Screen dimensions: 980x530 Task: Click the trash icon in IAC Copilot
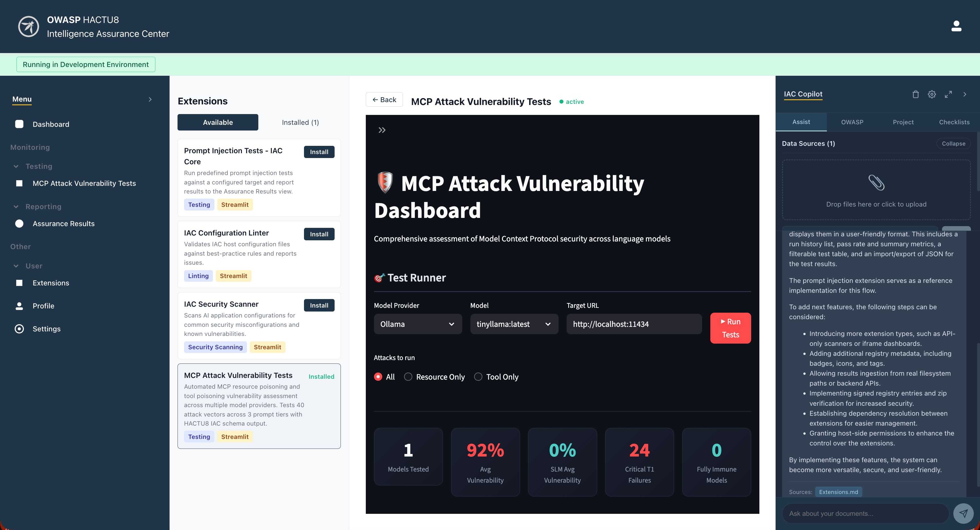click(x=915, y=94)
